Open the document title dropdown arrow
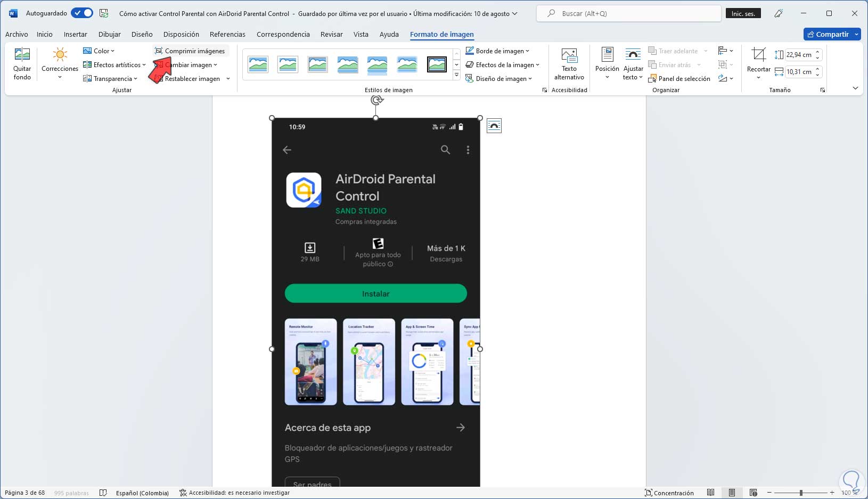This screenshot has height=499, width=868. [x=514, y=14]
